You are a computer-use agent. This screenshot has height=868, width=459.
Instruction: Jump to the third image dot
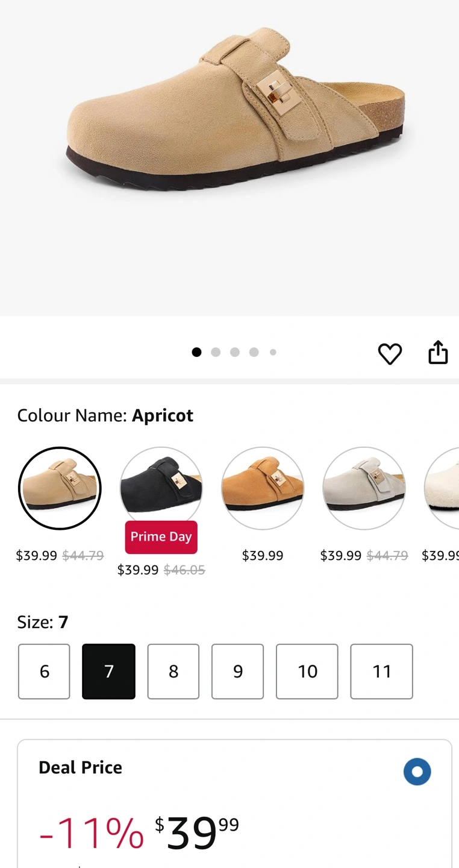(x=235, y=353)
